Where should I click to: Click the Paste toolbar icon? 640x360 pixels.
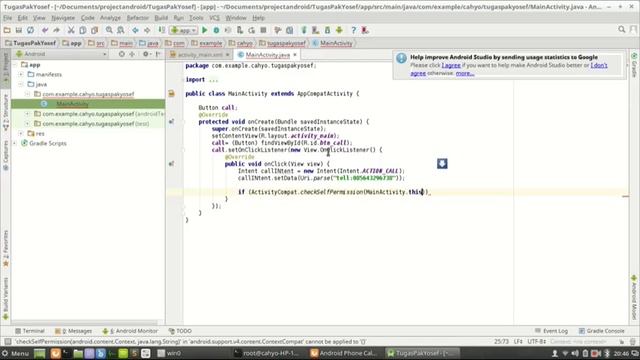(95, 30)
